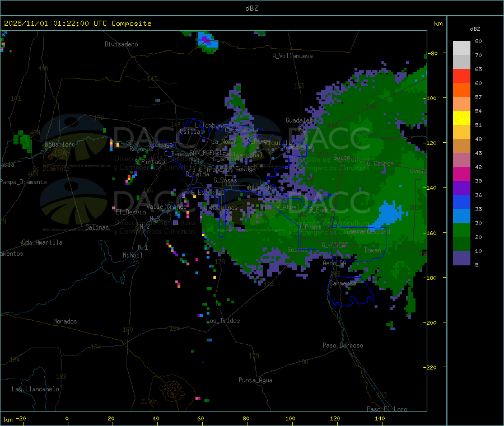Select the purple 10 dBZ legend swatch
This screenshot has height=426, width=504.
click(461, 258)
